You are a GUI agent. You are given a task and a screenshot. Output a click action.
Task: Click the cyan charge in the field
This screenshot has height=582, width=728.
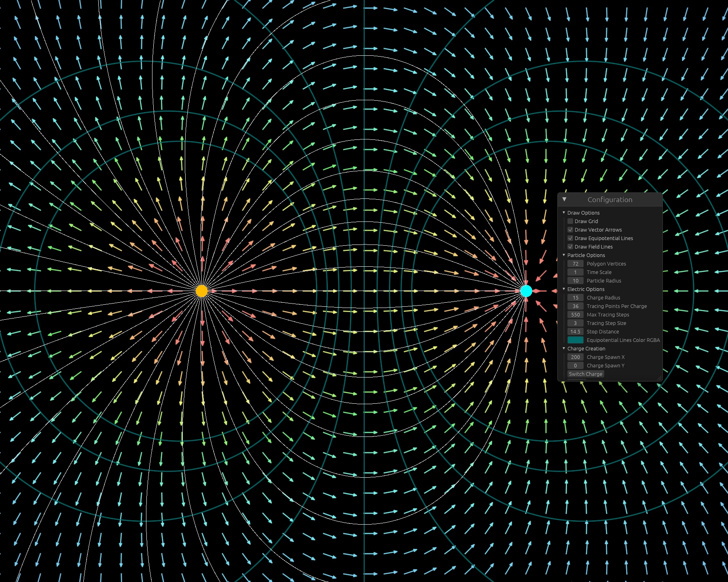coord(526,291)
